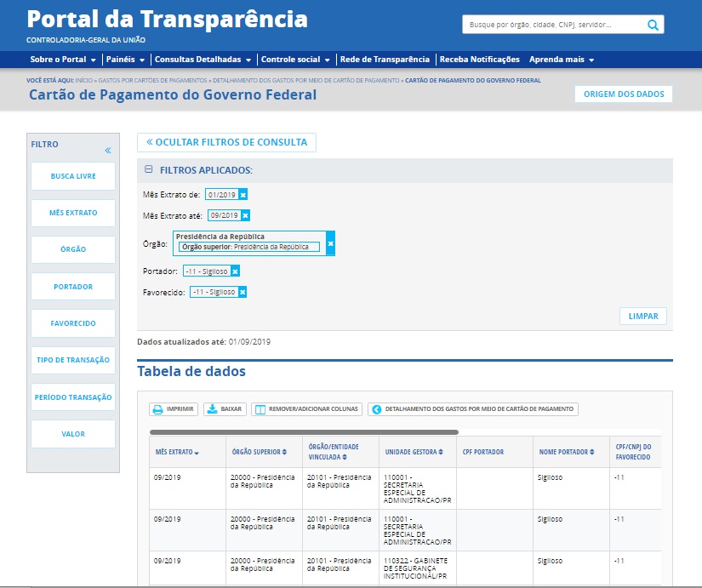Expand the Consultas Detalhadas menu
The width and height of the screenshot is (702, 588).
click(x=203, y=60)
